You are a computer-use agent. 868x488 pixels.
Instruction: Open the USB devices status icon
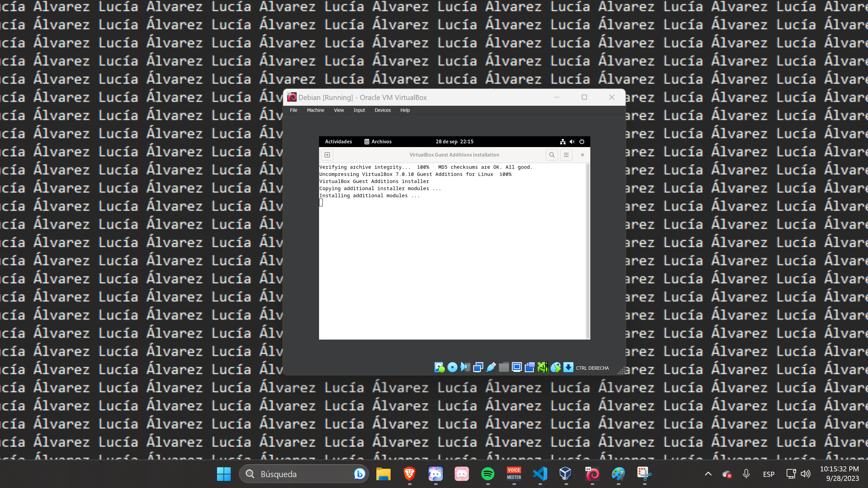click(491, 367)
